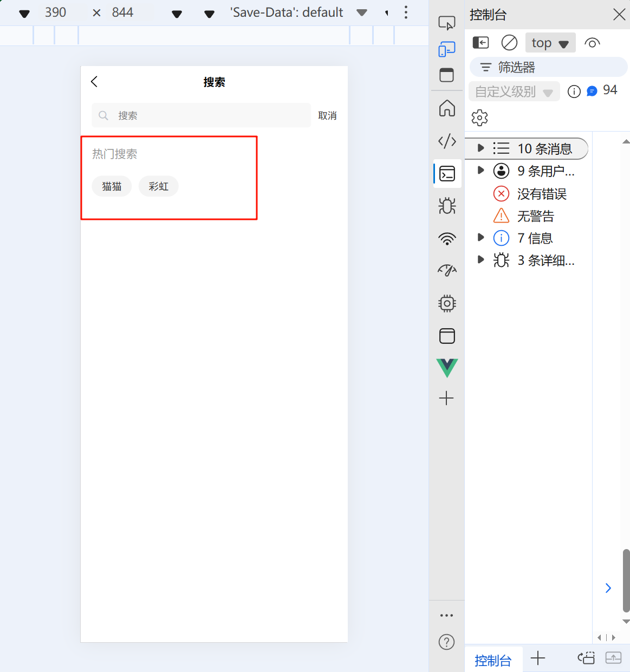This screenshot has width=630, height=672.
Task: Edit the 844 height value
Action: (x=122, y=12)
